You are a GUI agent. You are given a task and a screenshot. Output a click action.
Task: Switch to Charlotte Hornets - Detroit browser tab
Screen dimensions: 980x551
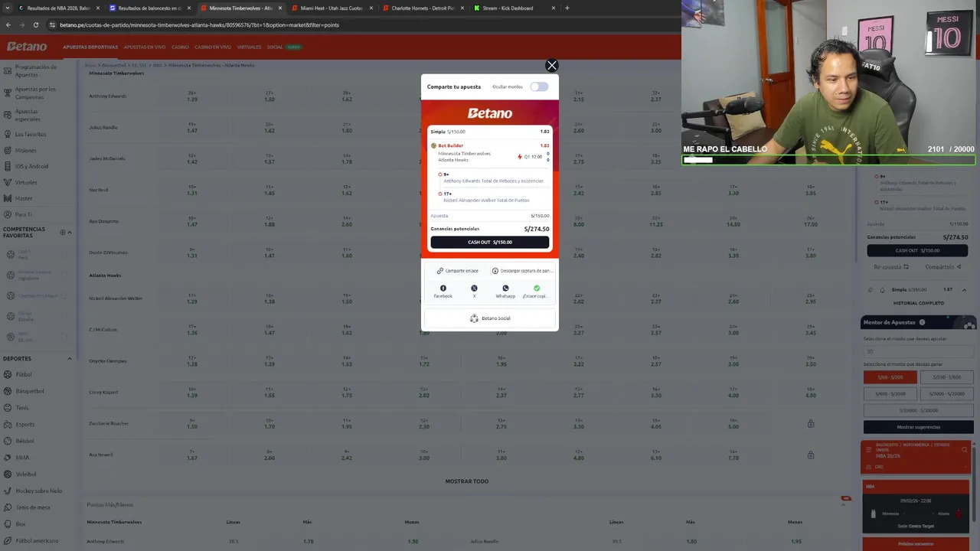[423, 8]
